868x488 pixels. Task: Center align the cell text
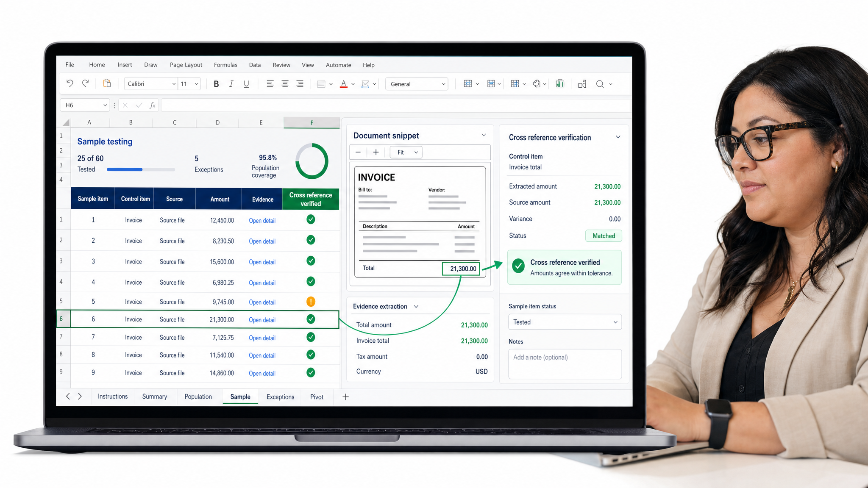point(285,84)
